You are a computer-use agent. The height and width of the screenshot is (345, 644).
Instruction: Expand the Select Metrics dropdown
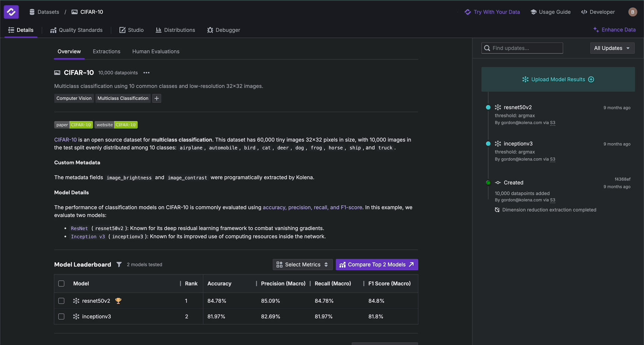[302, 265]
